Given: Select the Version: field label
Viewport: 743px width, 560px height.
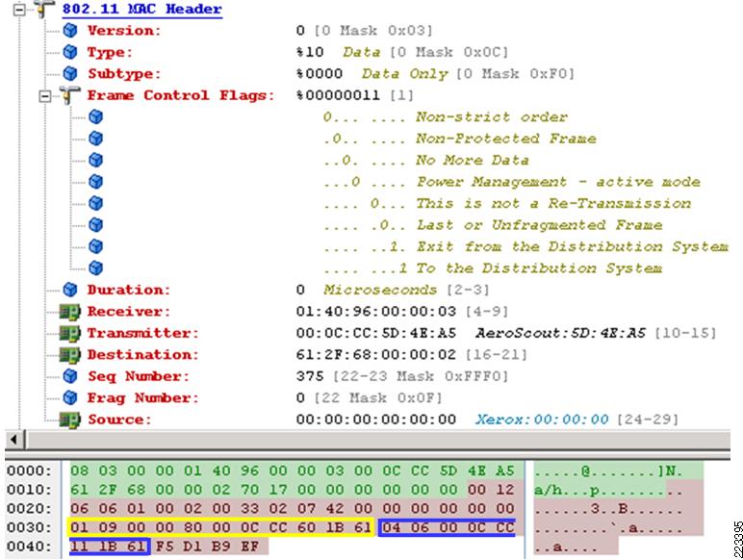Looking at the screenshot, I should pyautogui.click(x=124, y=31).
